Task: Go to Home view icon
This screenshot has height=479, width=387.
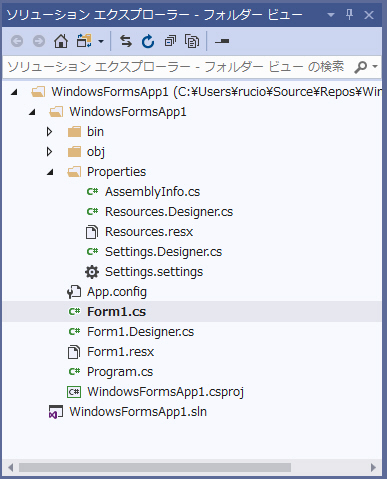Action: [x=61, y=41]
